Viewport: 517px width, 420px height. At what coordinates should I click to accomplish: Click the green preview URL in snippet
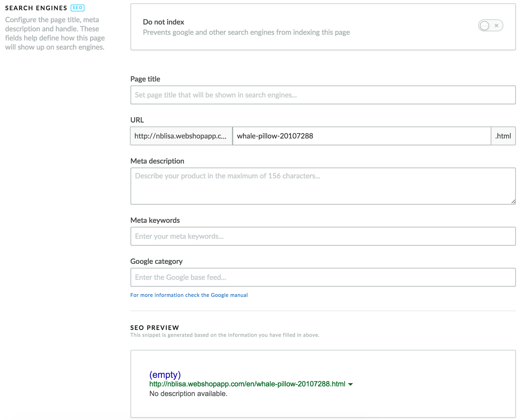coord(247,384)
